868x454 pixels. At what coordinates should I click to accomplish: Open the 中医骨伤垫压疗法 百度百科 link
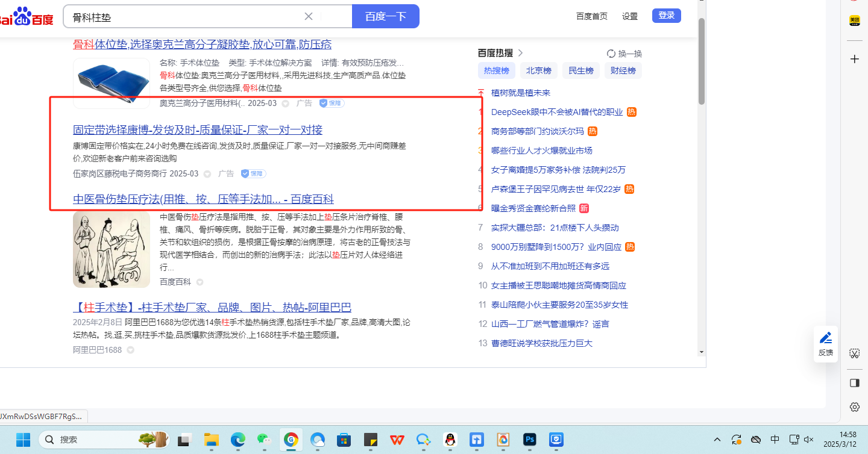click(x=203, y=199)
